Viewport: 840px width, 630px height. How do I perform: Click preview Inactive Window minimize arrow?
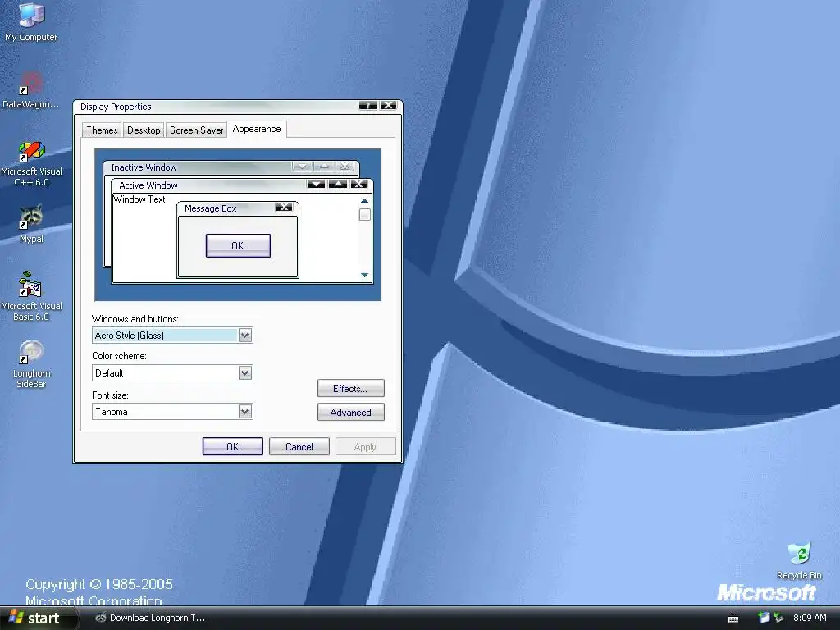pyautogui.click(x=302, y=167)
